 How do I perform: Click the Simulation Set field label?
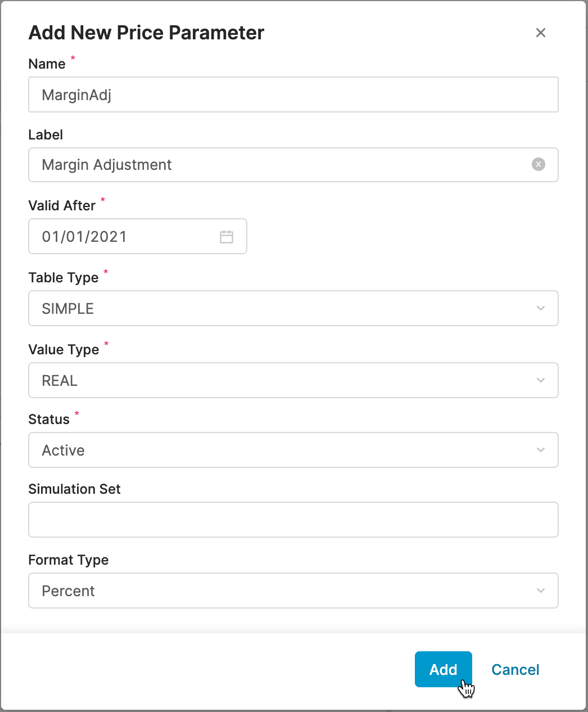pyautogui.click(x=74, y=489)
